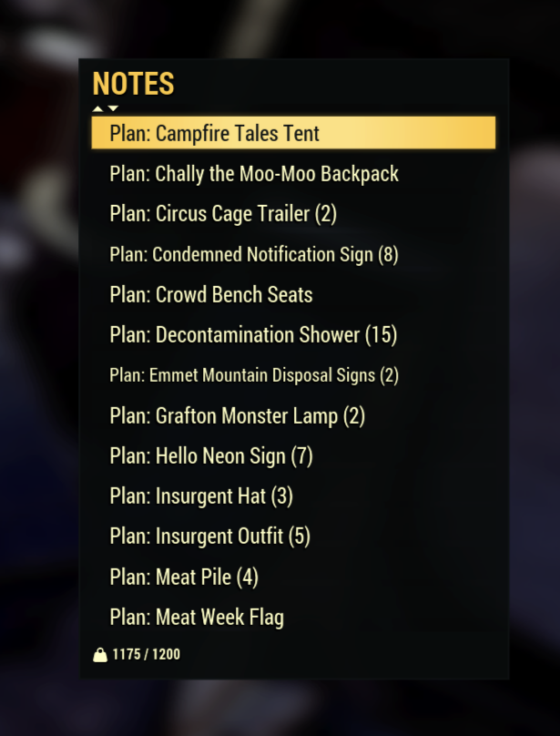Click the sort down arrow under NOTES
560x736 pixels.
[x=113, y=109]
